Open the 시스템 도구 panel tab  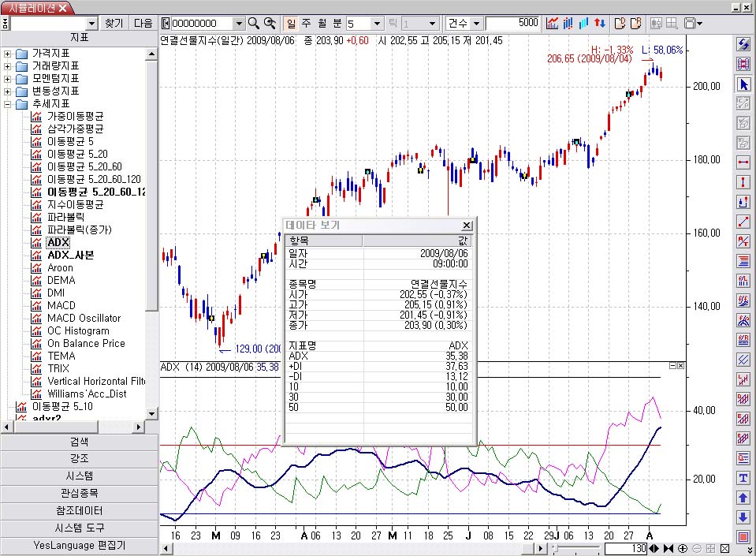pos(79,528)
